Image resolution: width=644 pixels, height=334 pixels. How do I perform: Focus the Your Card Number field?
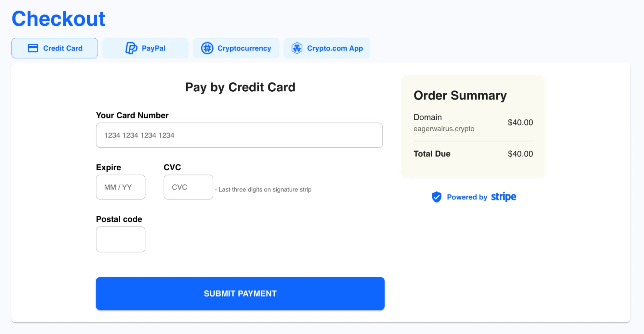coord(239,135)
